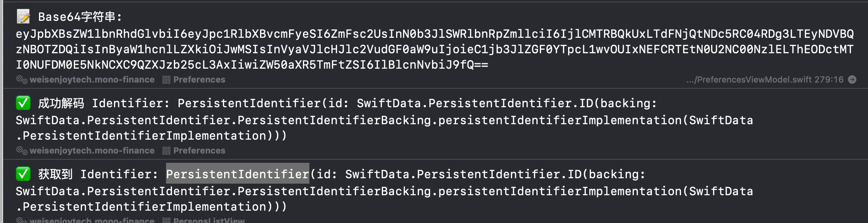Image resolution: width=868 pixels, height=223 pixels.
Task: Click the subsystem gear icon under 成功解码 log
Action: click(x=22, y=150)
